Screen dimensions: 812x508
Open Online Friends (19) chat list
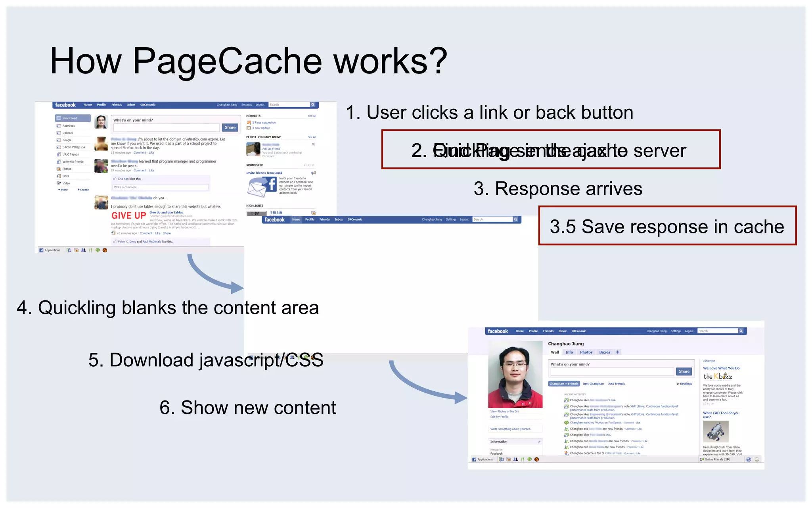(715, 460)
